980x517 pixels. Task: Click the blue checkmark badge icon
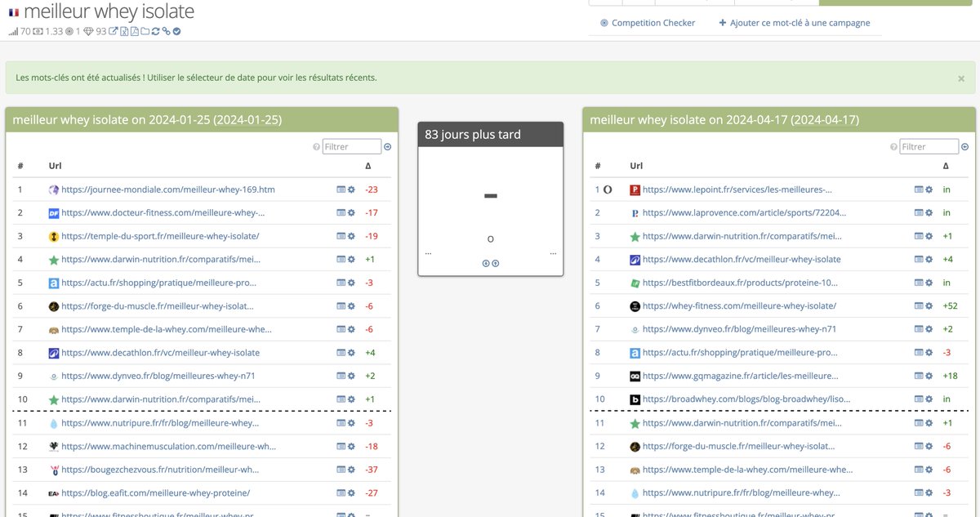176,32
